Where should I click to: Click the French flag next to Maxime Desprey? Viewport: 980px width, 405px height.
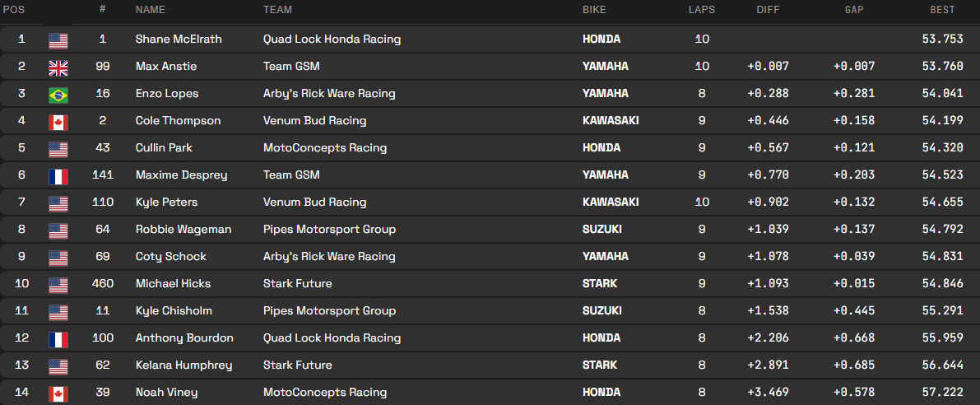[x=58, y=176]
